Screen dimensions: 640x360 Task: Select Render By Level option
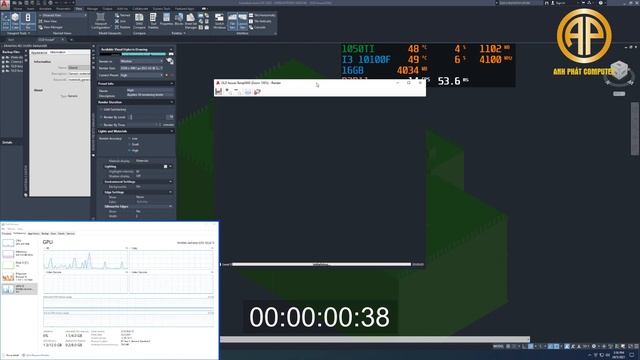(x=114, y=117)
